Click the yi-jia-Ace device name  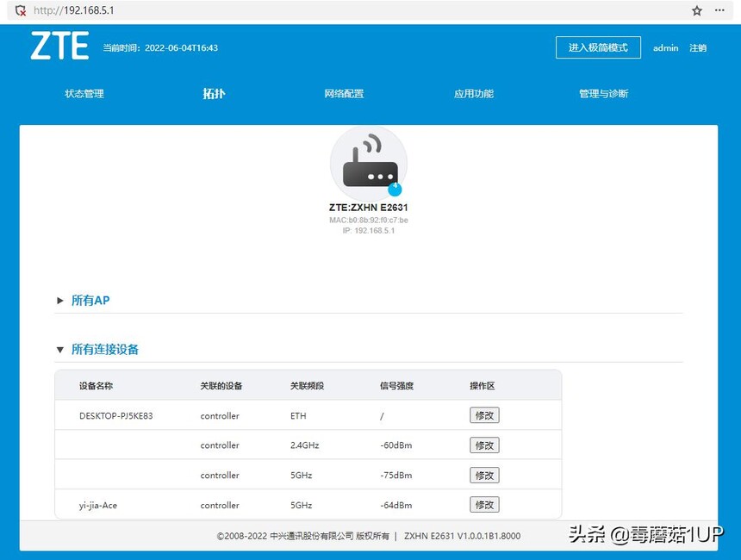(x=98, y=505)
